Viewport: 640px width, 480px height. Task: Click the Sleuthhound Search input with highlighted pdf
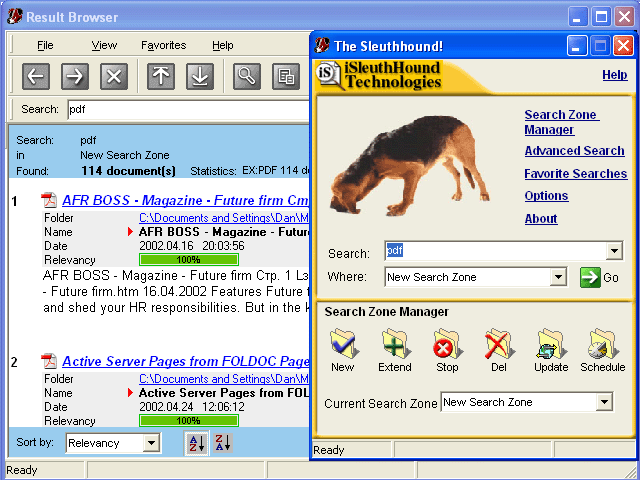(x=496, y=251)
